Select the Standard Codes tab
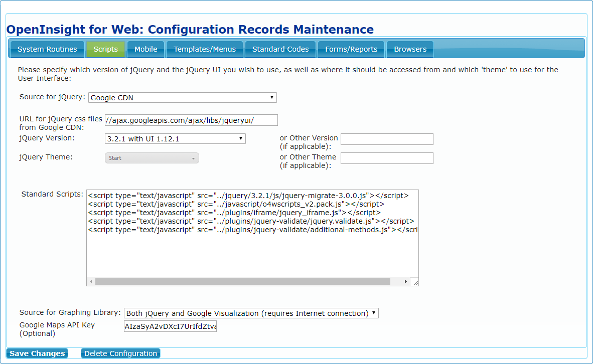593x364 pixels. [x=280, y=49]
